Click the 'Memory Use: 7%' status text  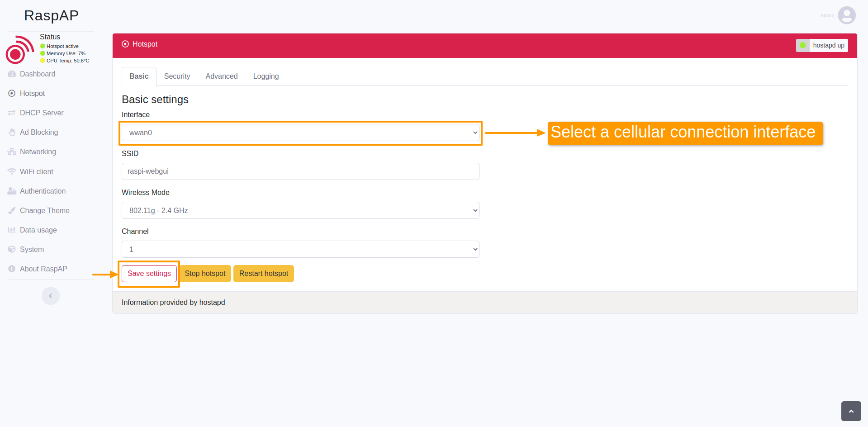click(66, 53)
